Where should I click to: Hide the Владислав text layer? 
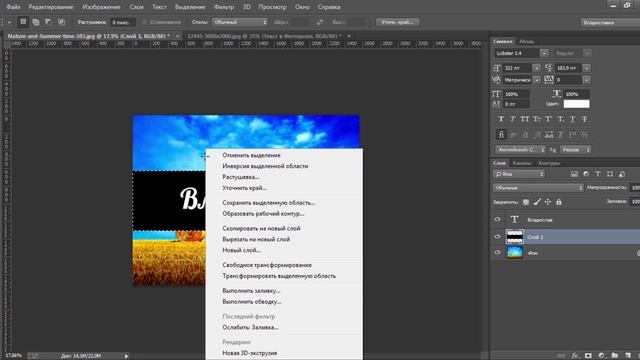click(497, 220)
